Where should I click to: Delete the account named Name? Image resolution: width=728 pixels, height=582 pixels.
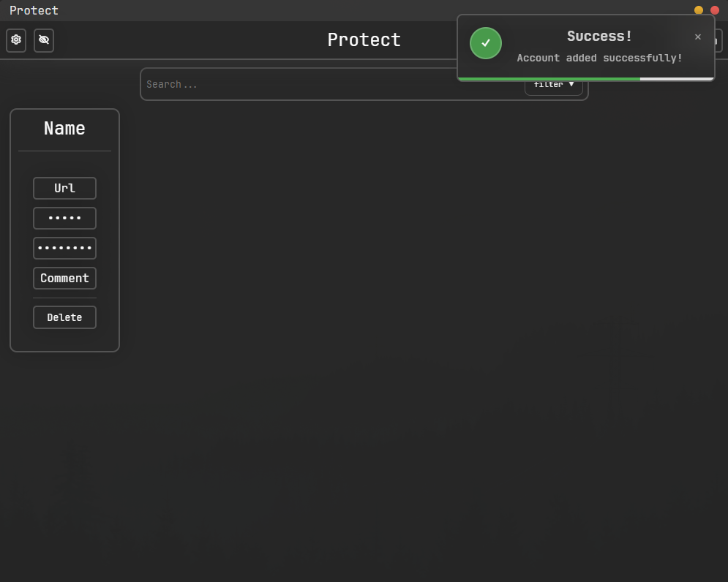[x=64, y=317]
